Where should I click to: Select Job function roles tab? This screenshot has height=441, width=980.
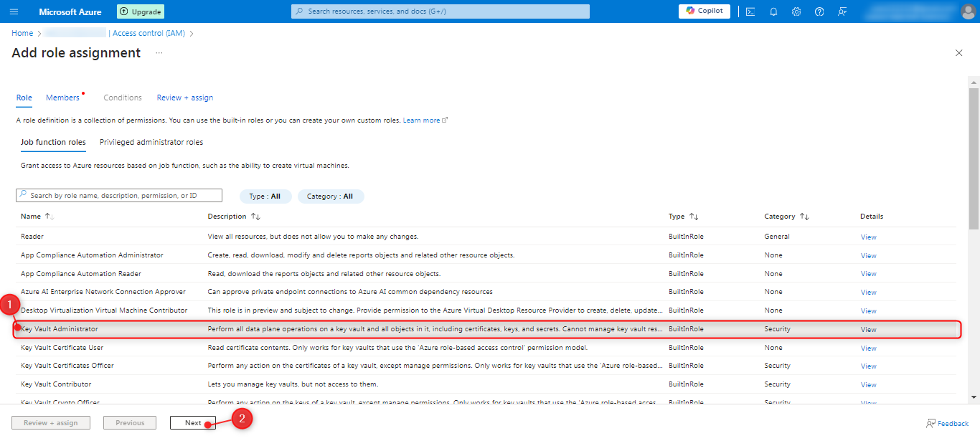[53, 142]
